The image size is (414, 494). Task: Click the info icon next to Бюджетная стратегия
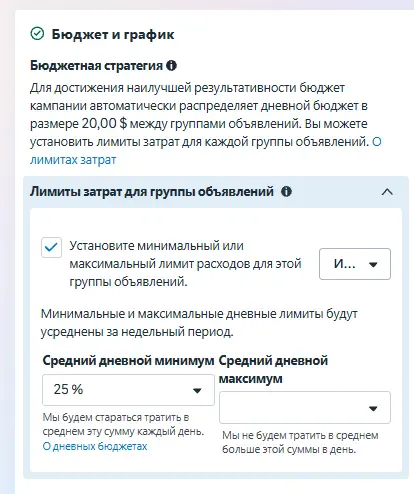171,65
